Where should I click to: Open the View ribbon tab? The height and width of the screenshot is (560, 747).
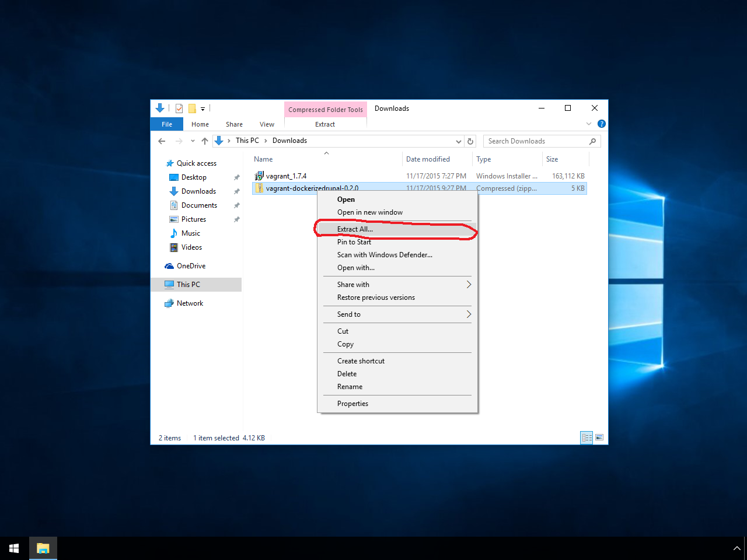pyautogui.click(x=267, y=124)
